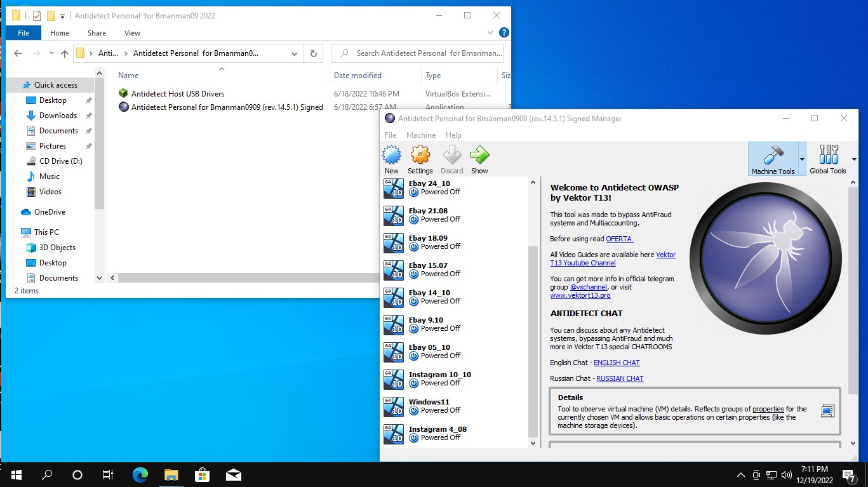Expand the Global Tools dropdown arrow
The width and height of the screenshot is (868, 487).
click(x=853, y=158)
